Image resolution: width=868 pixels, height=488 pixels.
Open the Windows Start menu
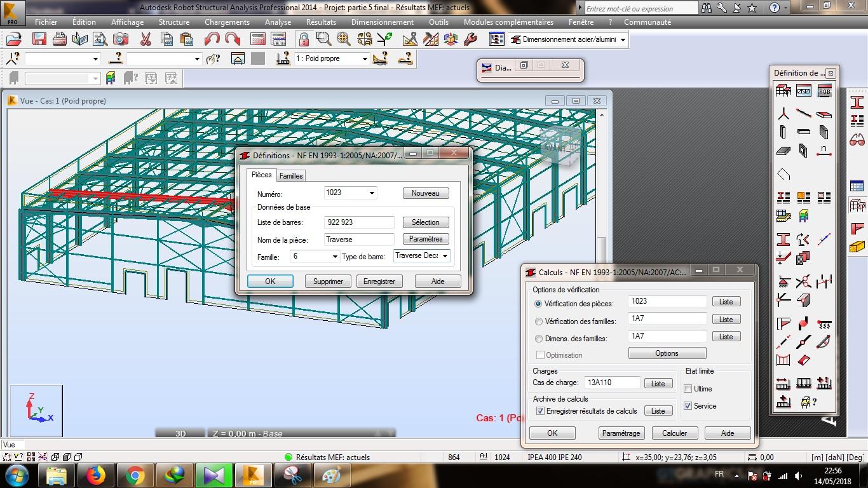click(x=16, y=475)
